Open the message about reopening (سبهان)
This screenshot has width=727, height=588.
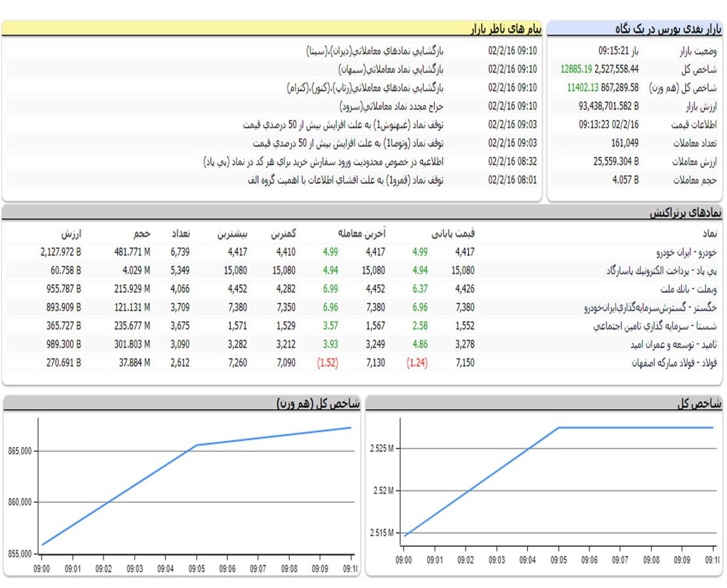click(391, 69)
